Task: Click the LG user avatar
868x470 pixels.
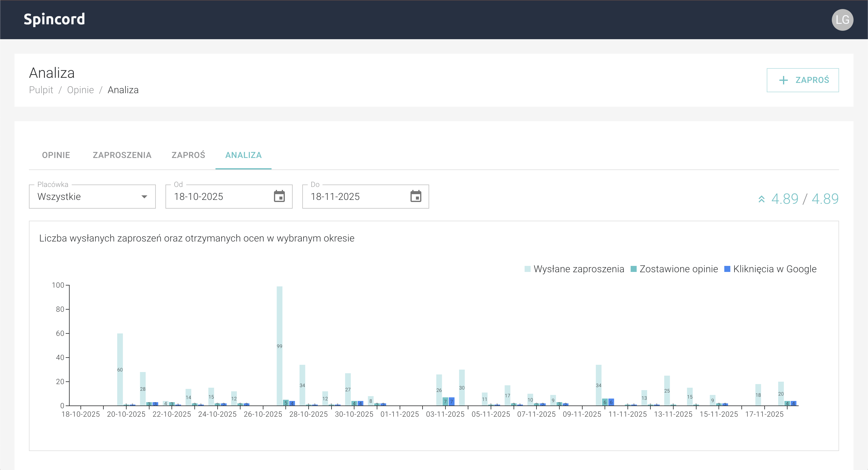Action: click(842, 20)
